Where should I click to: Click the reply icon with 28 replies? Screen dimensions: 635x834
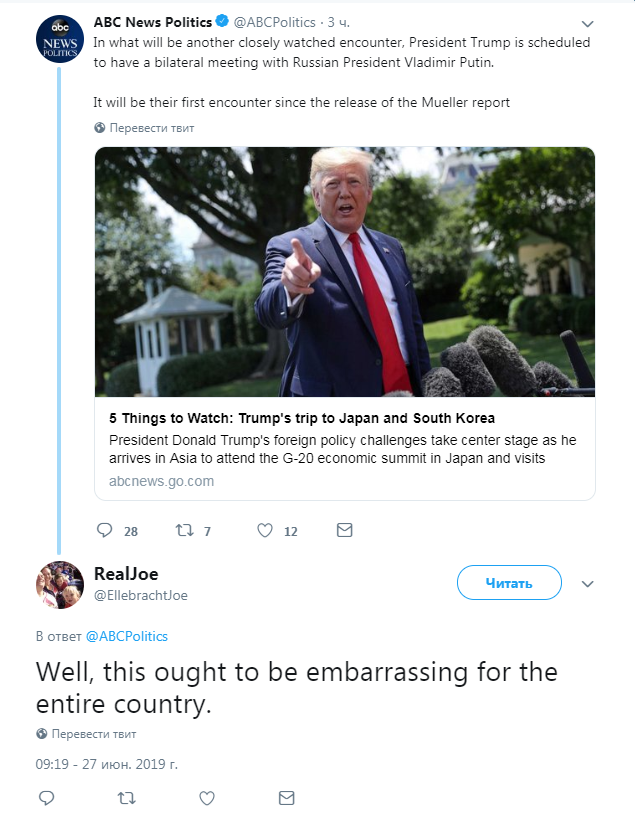point(105,530)
